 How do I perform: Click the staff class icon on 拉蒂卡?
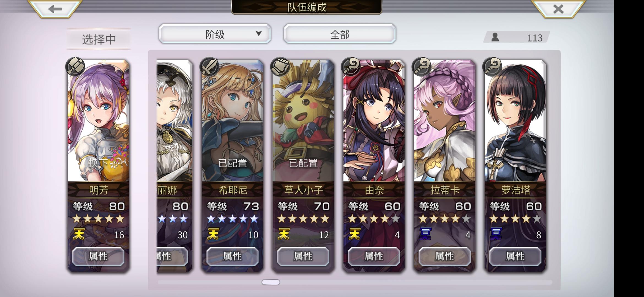point(421,66)
